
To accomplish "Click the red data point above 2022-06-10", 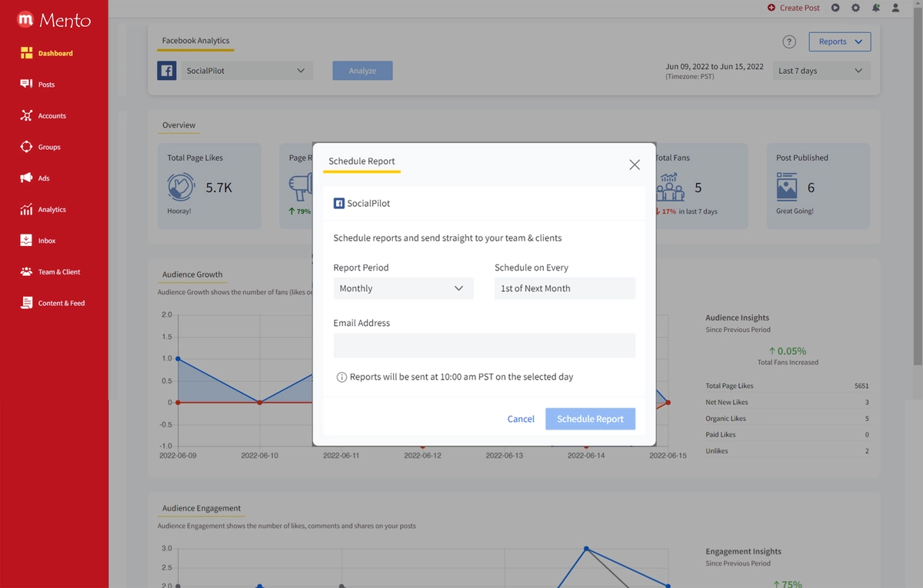I will click(260, 402).
